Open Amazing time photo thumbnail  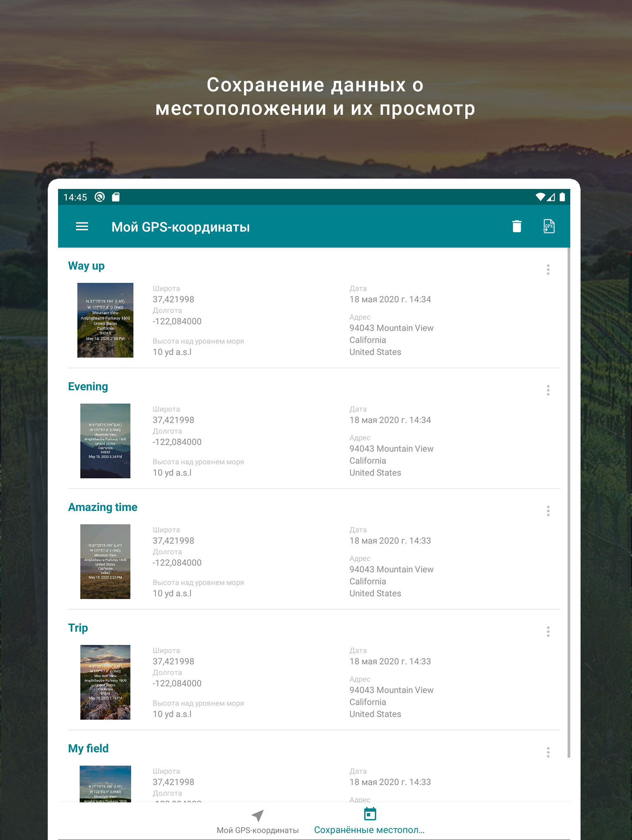click(x=105, y=561)
